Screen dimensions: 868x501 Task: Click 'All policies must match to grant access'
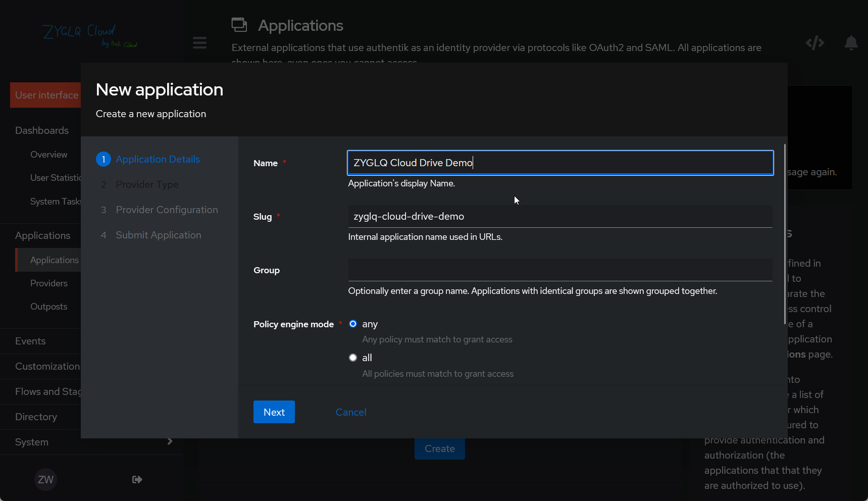[438, 374]
